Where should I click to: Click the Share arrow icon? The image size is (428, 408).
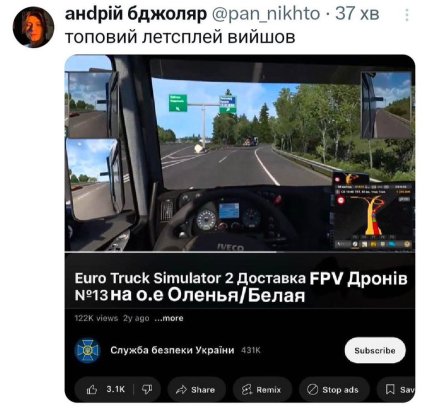tap(181, 390)
